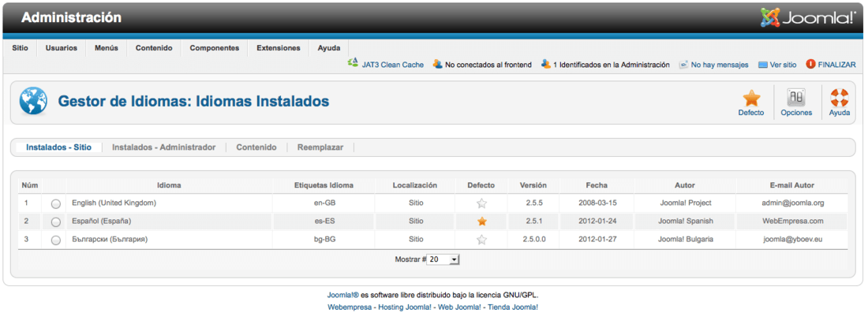This screenshot has width=868, height=313.
Task: Click the admin@joomla.org email cell
Action: (792, 203)
